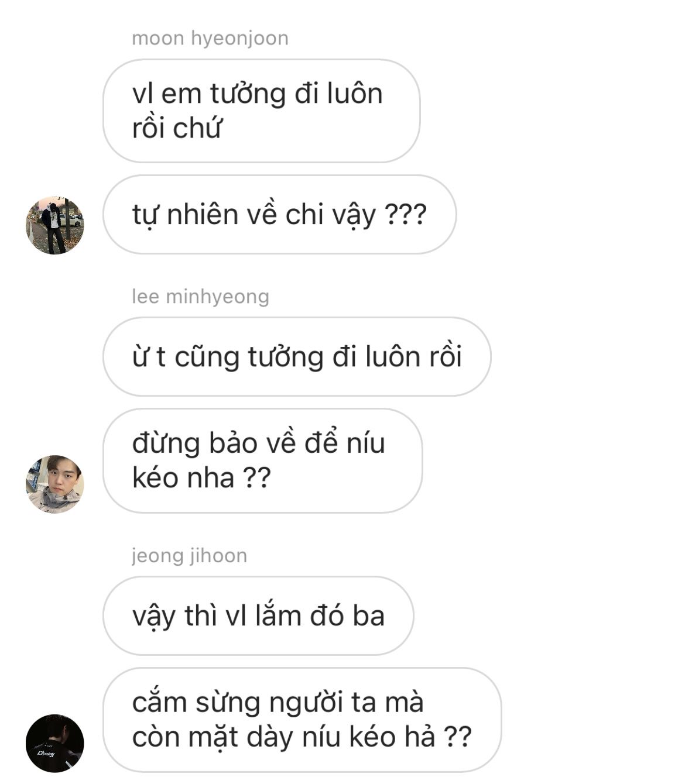The height and width of the screenshot is (784, 685).
Task: Tap the sender name 'moon hyeonjoon'
Action: point(210,38)
